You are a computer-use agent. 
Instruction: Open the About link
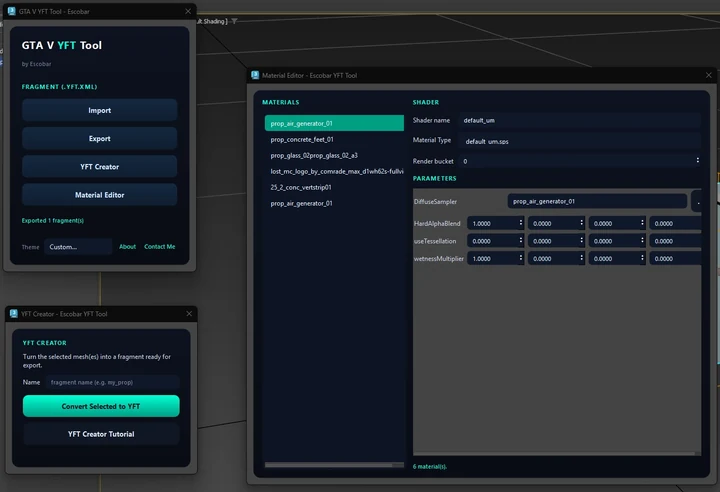(127, 247)
